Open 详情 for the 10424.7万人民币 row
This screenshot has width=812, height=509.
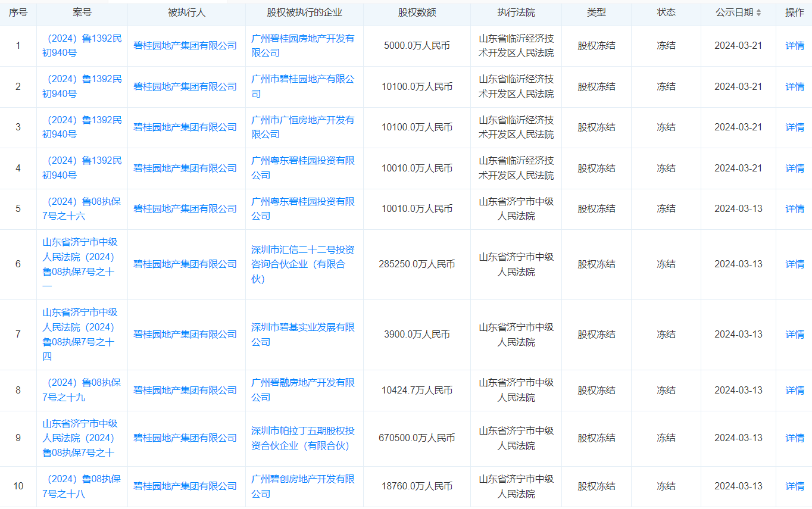795,391
